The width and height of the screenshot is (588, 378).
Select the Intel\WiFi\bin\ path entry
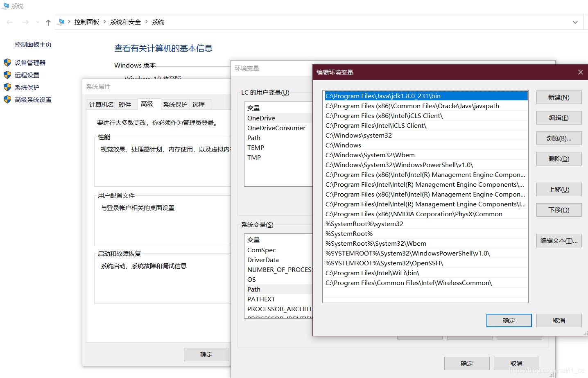tap(425, 273)
